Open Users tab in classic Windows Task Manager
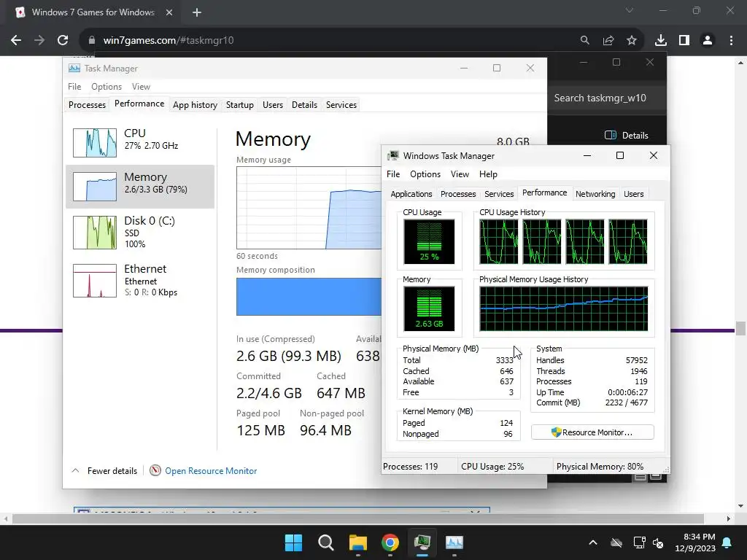 [633, 194]
